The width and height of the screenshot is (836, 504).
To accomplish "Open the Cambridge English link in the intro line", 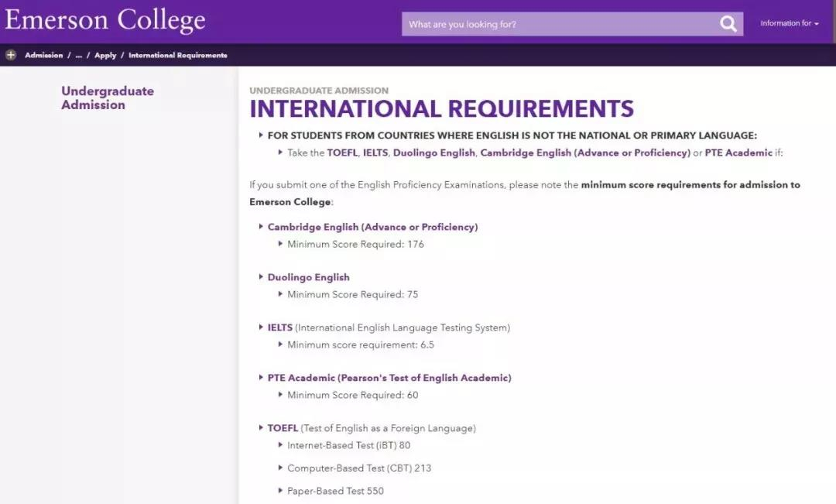I will pyautogui.click(x=585, y=153).
